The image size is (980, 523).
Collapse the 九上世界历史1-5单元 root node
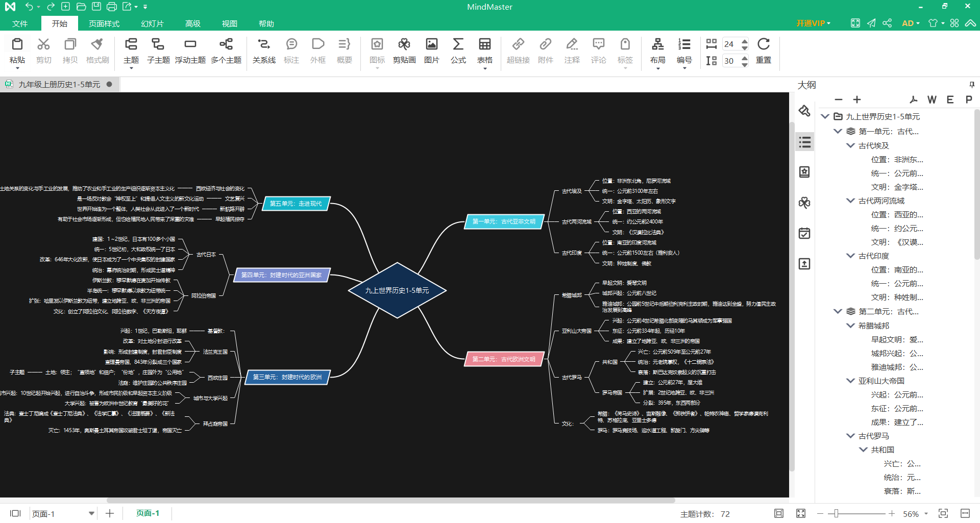(x=825, y=116)
